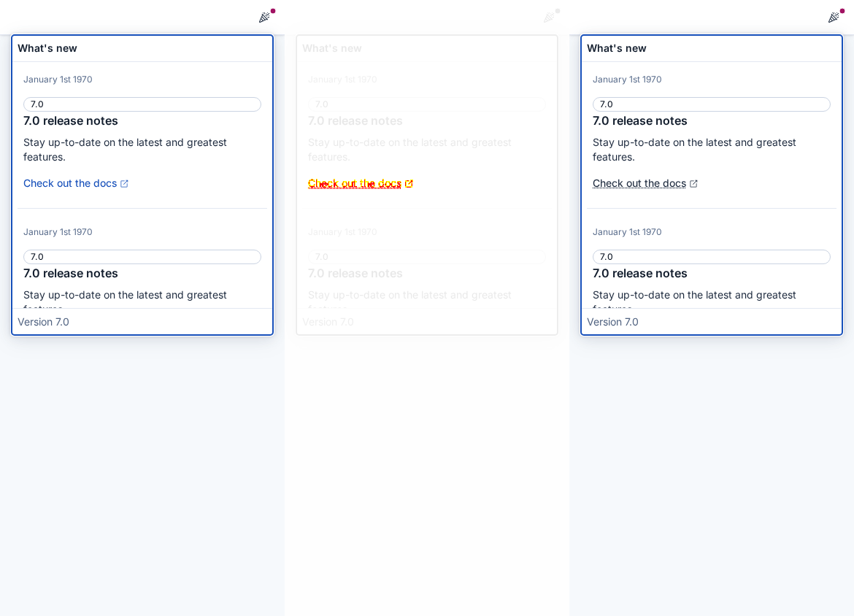Select the first 7.0 badge in the left panel
Viewport: 854px width, 616px height.
pyautogui.click(x=142, y=104)
